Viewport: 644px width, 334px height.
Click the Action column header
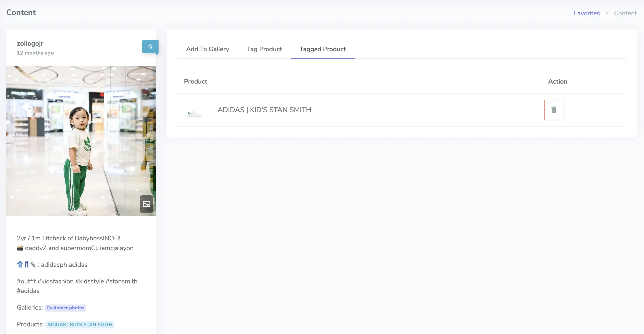click(x=557, y=81)
